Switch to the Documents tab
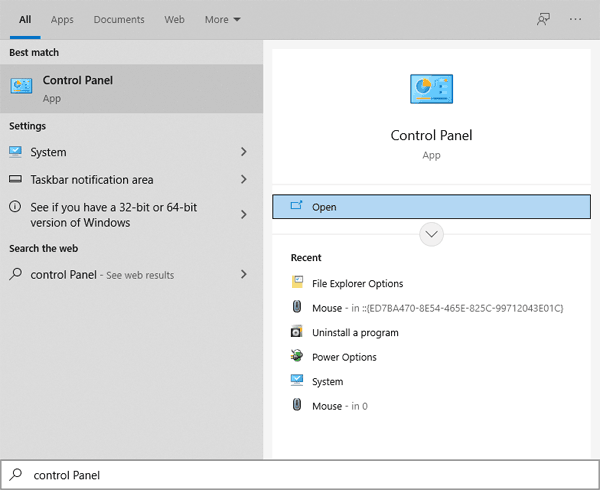 [119, 20]
